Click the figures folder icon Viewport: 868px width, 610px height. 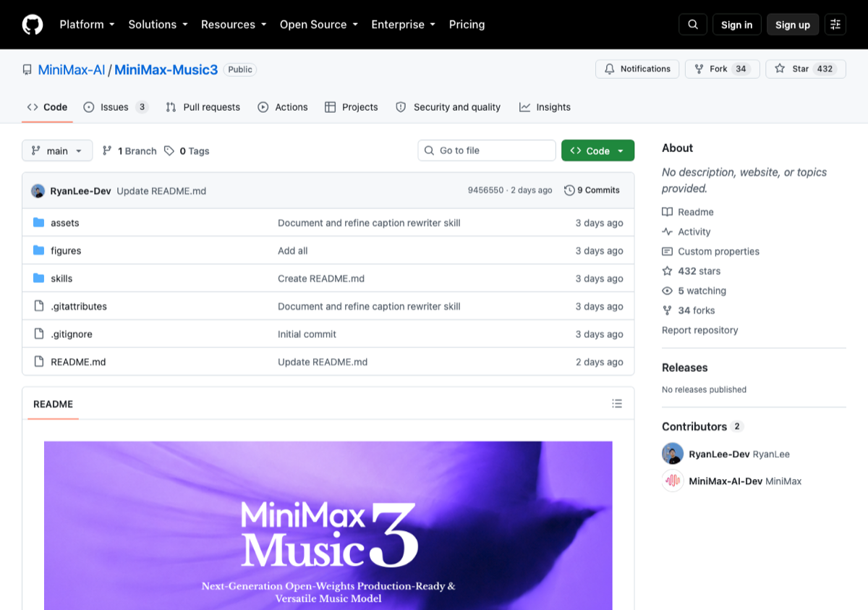point(39,250)
